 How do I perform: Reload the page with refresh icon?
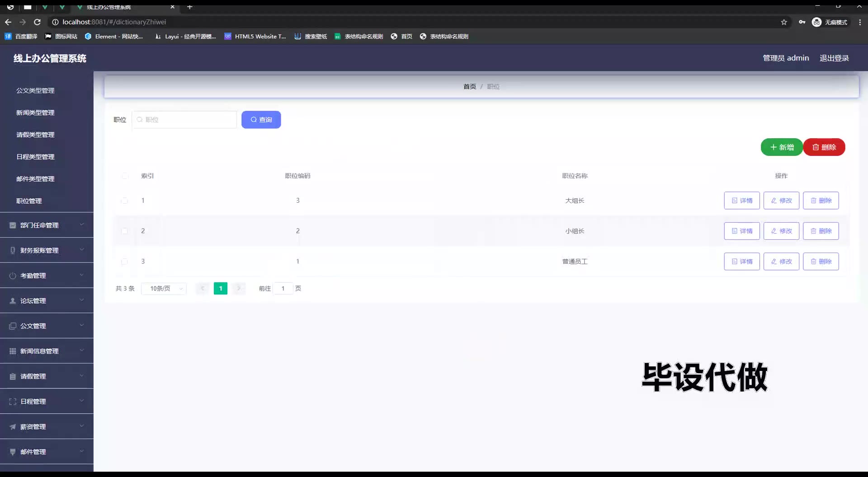click(x=38, y=22)
